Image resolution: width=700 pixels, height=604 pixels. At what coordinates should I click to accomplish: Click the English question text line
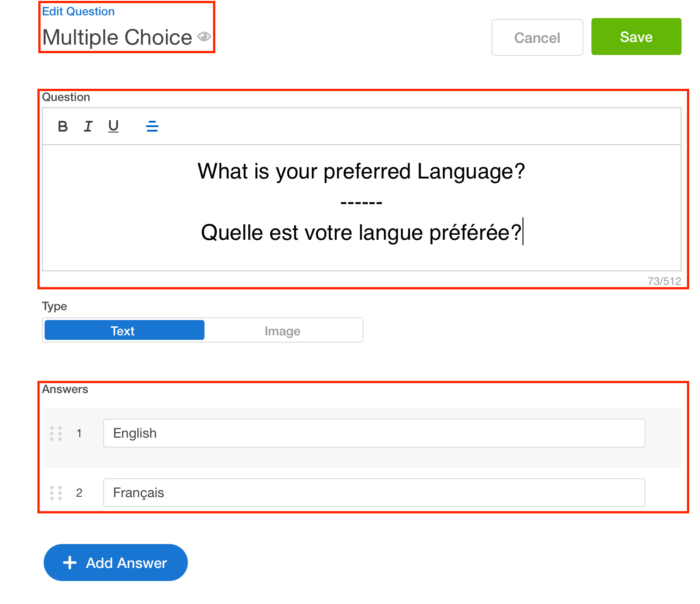click(x=361, y=171)
